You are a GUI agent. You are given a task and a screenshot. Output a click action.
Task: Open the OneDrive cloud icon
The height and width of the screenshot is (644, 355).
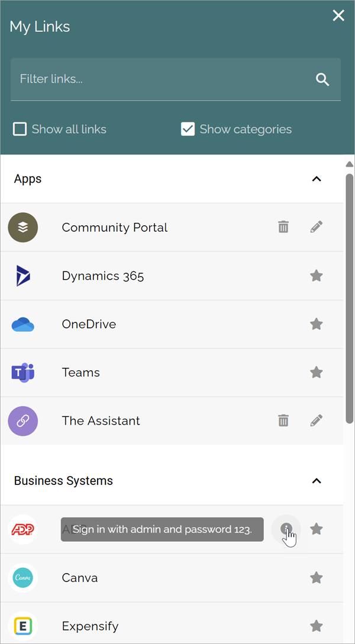pyautogui.click(x=23, y=325)
